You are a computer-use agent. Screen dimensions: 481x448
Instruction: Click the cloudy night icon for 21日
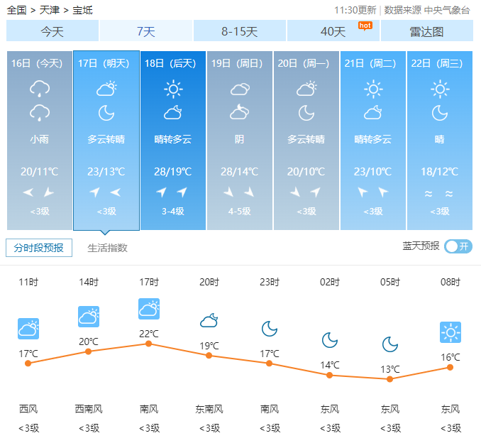pos(373,113)
